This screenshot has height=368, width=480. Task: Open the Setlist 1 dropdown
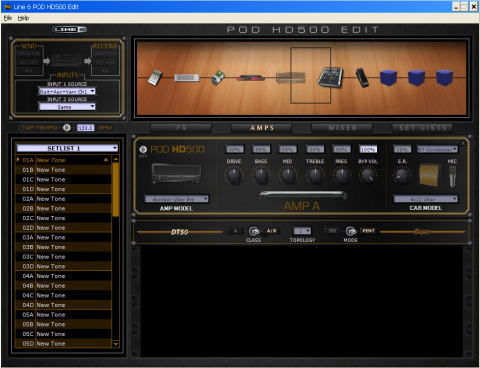click(67, 148)
